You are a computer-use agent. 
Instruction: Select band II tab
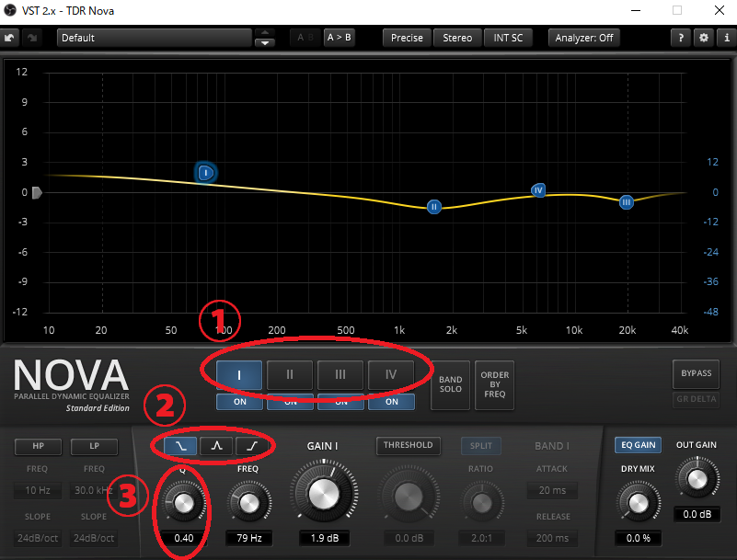tap(290, 375)
